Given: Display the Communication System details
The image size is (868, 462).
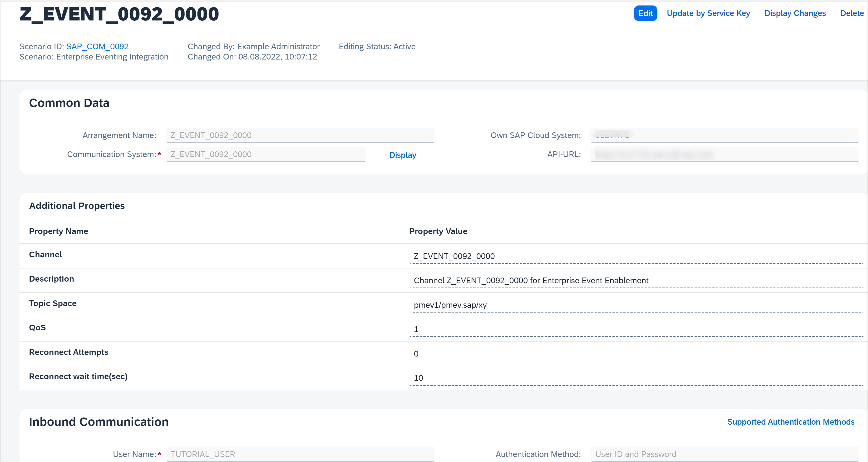Looking at the screenshot, I should pyautogui.click(x=403, y=155).
